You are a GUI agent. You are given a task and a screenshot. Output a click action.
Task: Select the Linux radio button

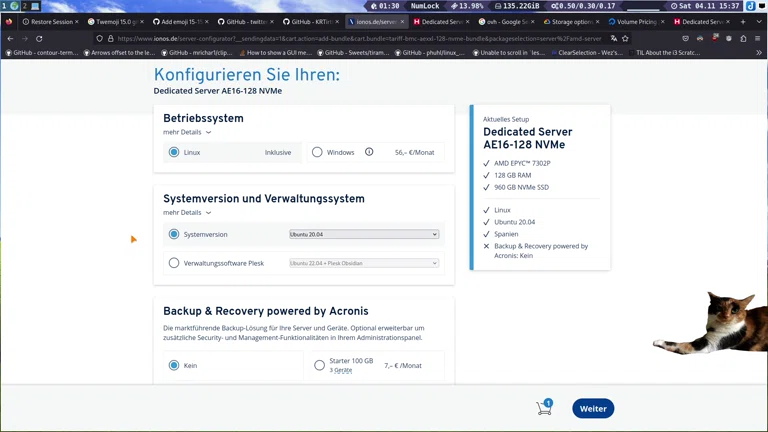point(174,152)
